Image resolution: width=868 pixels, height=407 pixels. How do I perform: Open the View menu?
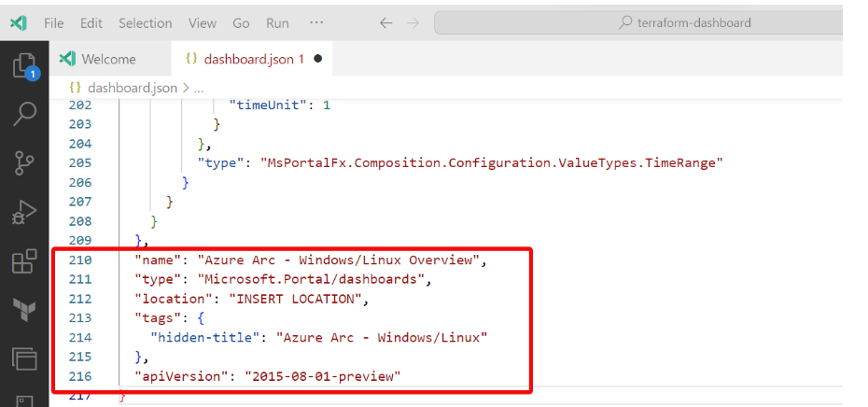click(x=202, y=23)
